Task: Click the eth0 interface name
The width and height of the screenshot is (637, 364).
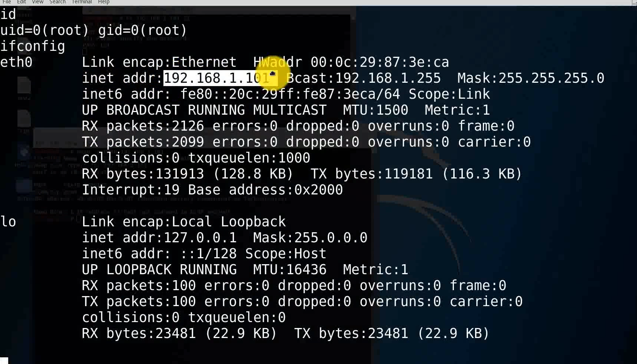Action: [x=16, y=62]
